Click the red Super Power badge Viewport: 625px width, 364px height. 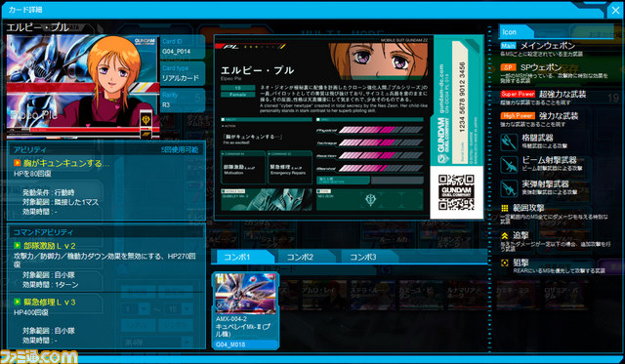[518, 95]
